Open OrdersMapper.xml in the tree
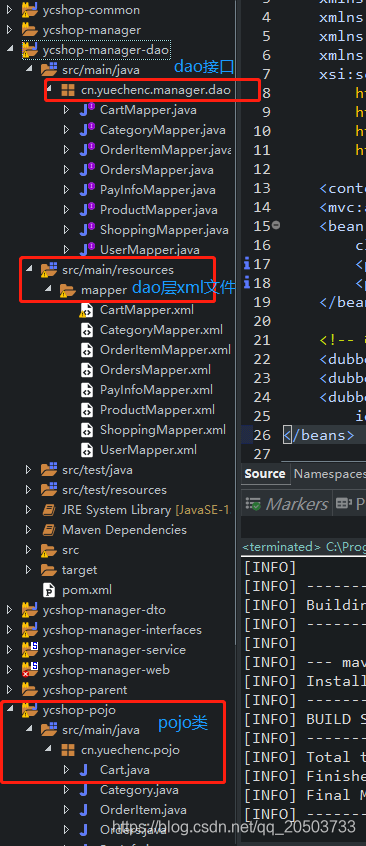Viewport: 366px width, 846px height. [x=155, y=370]
